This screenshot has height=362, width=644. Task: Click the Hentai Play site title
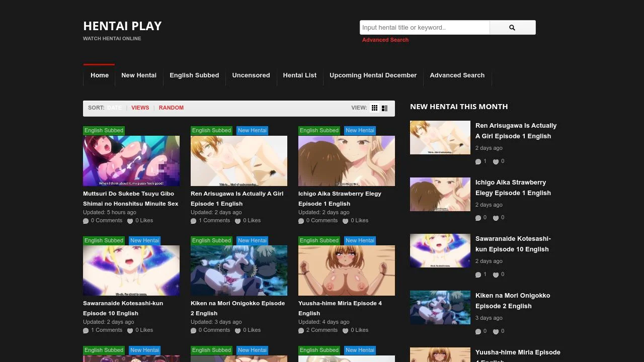point(122,26)
